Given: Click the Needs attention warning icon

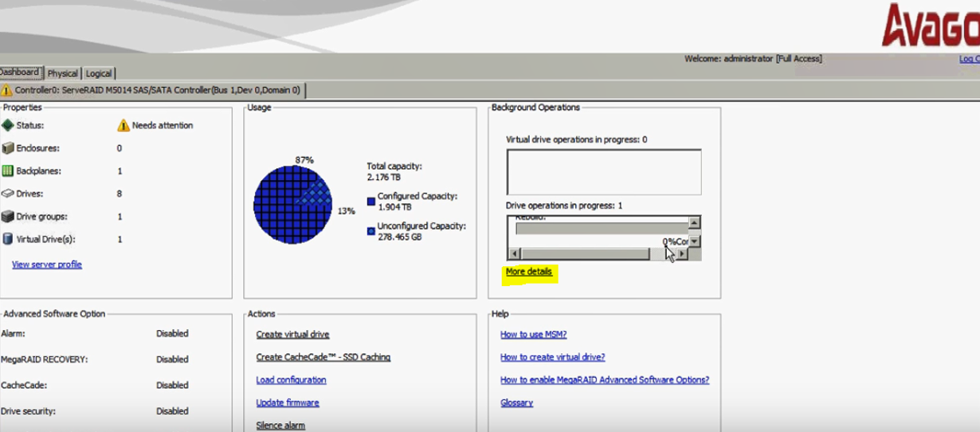Looking at the screenshot, I should (123, 125).
